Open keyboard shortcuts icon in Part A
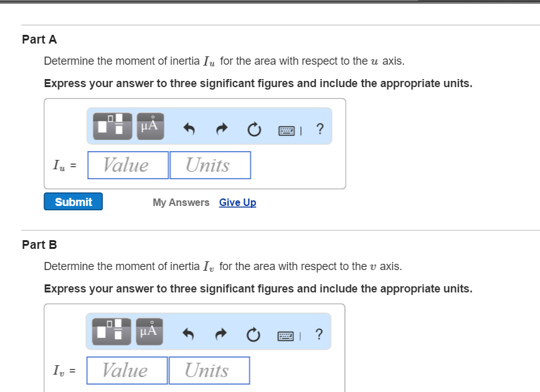Image resolution: width=540 pixels, height=392 pixels. [x=287, y=130]
